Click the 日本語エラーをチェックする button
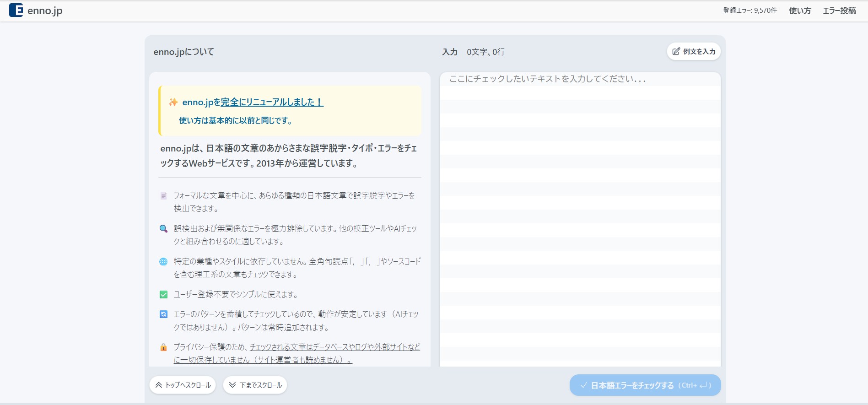Viewport: 868px width, 405px height. click(x=645, y=385)
